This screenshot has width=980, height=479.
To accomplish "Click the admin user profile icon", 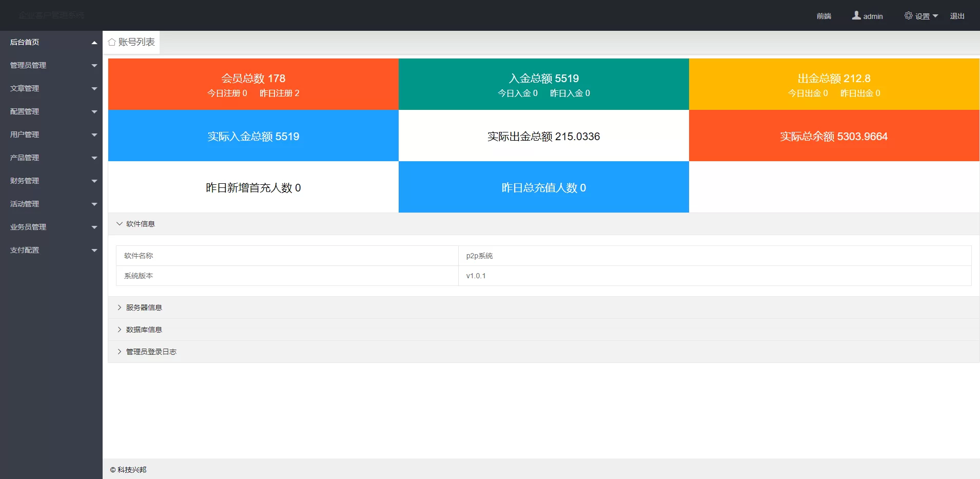I will point(856,16).
